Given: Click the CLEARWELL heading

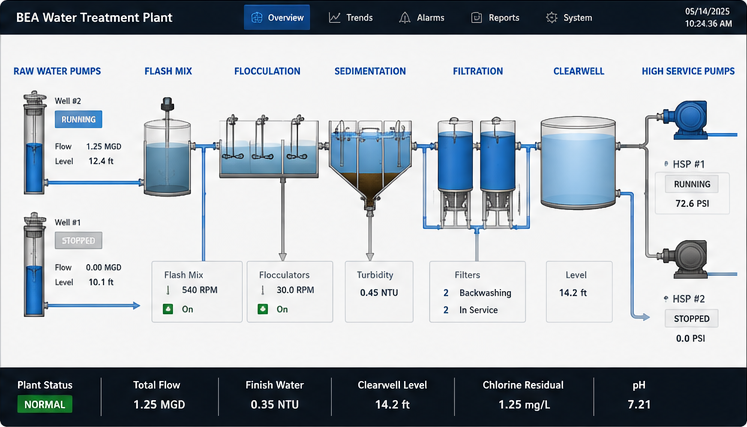Looking at the screenshot, I should click(x=579, y=71).
